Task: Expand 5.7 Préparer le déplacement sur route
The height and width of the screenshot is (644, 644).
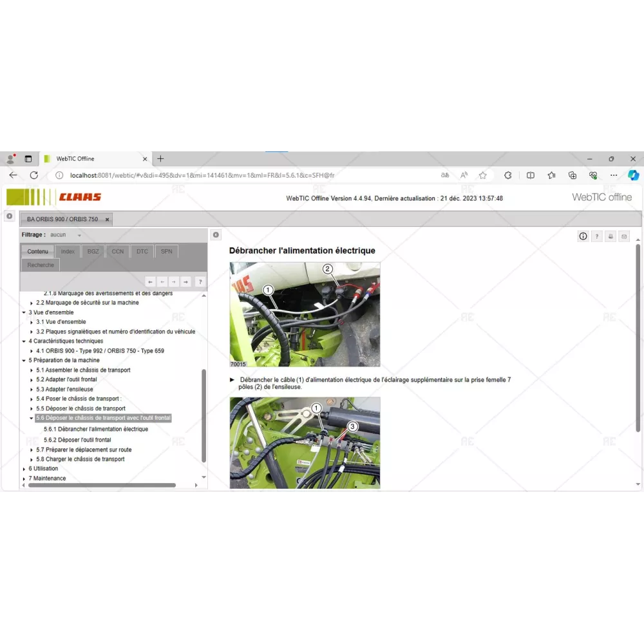Action: tap(32, 450)
